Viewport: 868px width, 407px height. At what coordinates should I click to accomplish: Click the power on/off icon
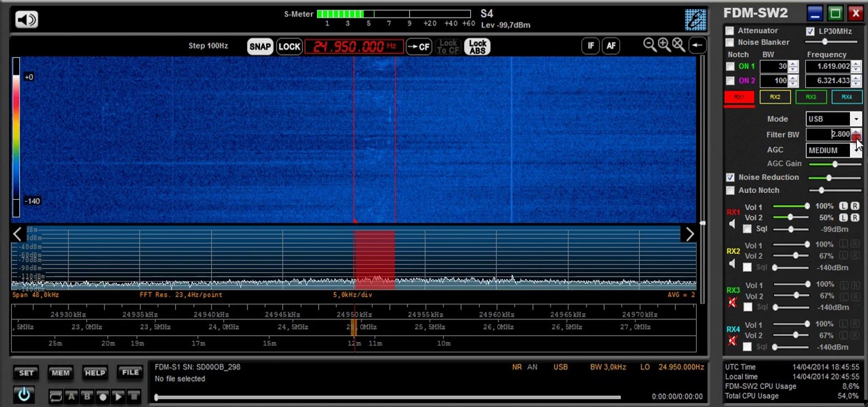[24, 394]
